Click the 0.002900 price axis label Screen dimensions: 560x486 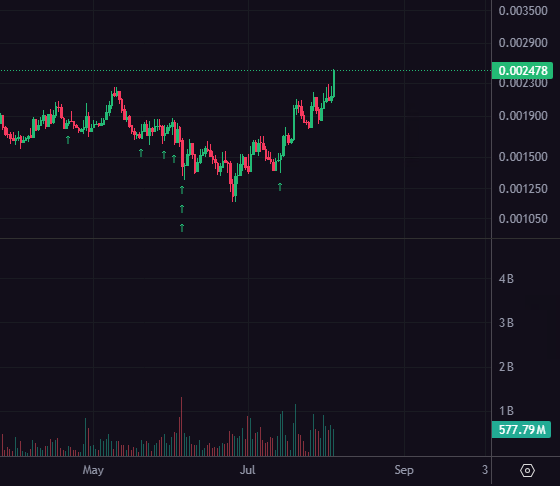[x=523, y=43]
